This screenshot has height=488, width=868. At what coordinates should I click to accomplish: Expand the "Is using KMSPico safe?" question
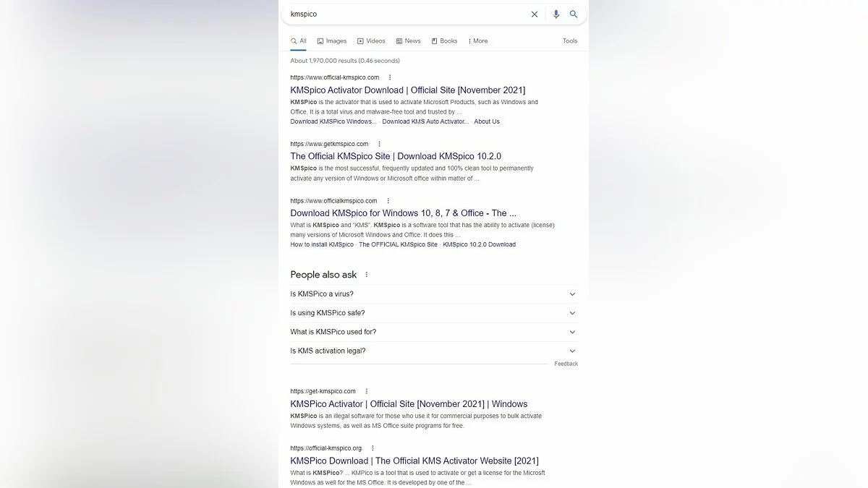(x=572, y=313)
